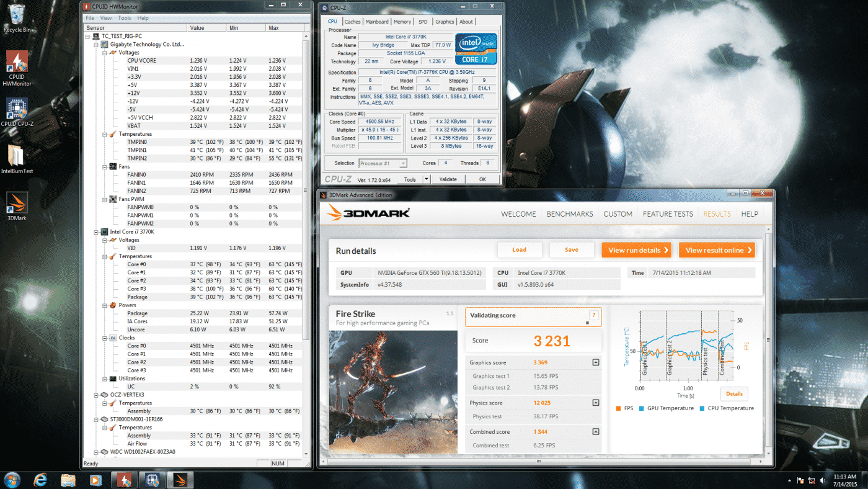
Task: Click the Details button under the chart
Action: tap(734, 393)
